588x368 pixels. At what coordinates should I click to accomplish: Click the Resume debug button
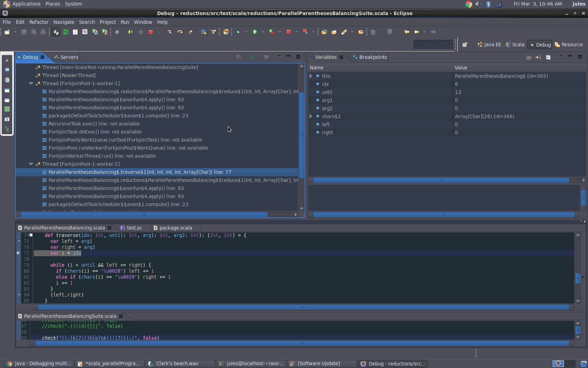[131, 32]
